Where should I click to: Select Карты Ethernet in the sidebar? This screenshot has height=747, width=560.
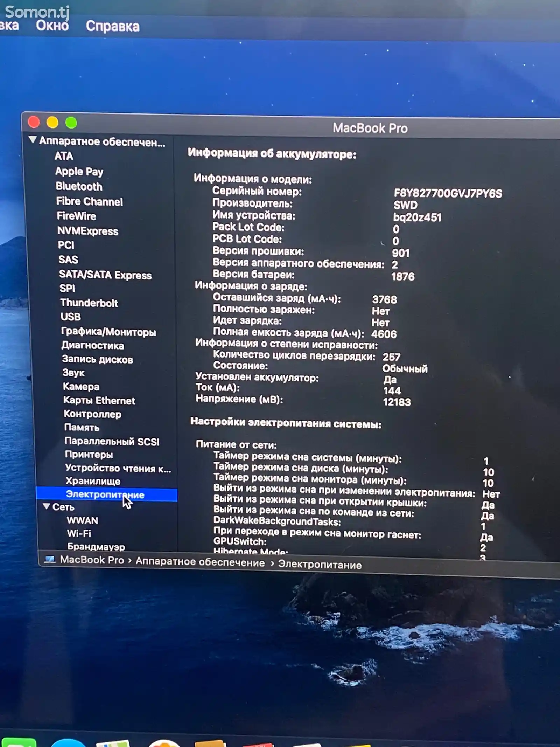coord(99,401)
